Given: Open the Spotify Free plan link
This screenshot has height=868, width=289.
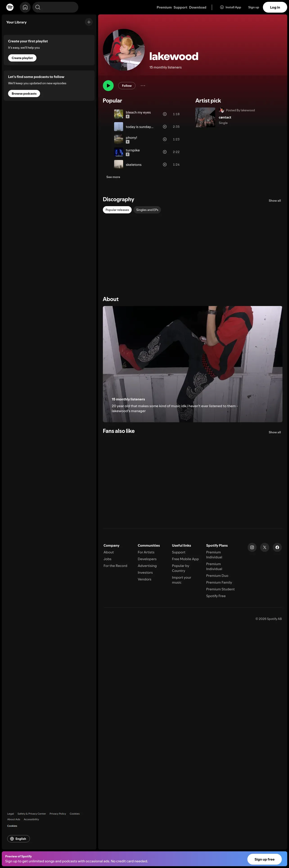Looking at the screenshot, I should point(216,596).
